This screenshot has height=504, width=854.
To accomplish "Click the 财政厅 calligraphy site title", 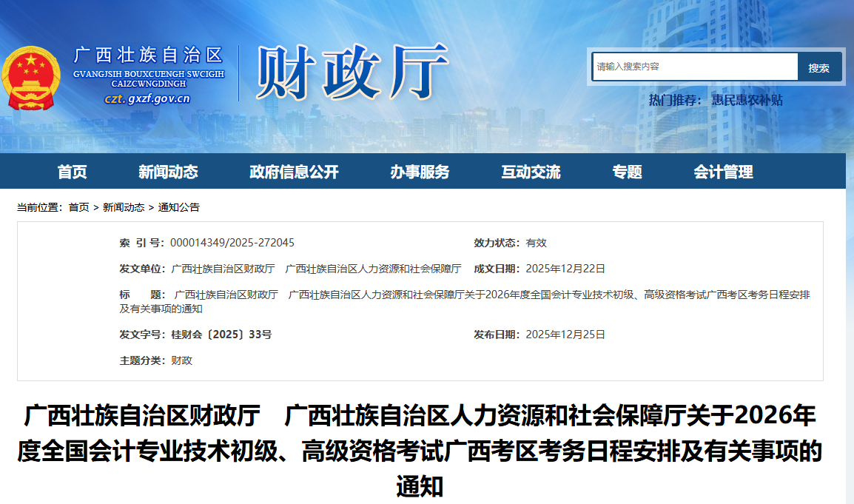I will click(353, 72).
